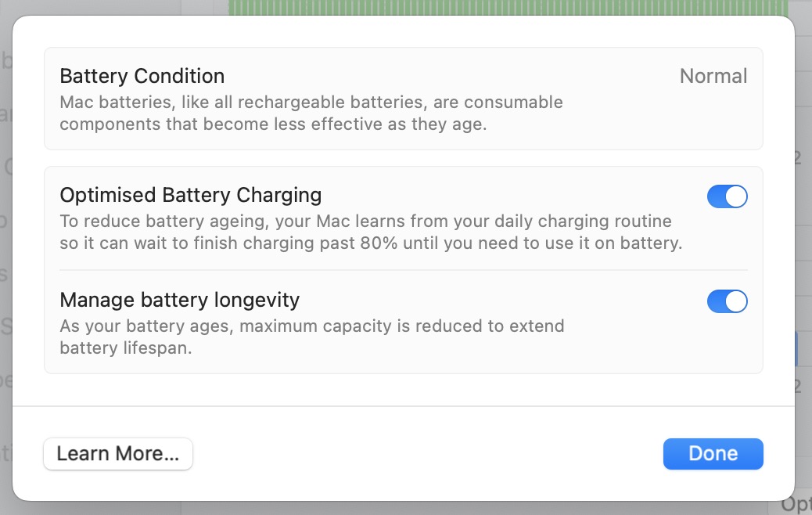This screenshot has height=515, width=812.
Task: Click the line mentioning components as they age
Action: pyautogui.click(x=273, y=124)
